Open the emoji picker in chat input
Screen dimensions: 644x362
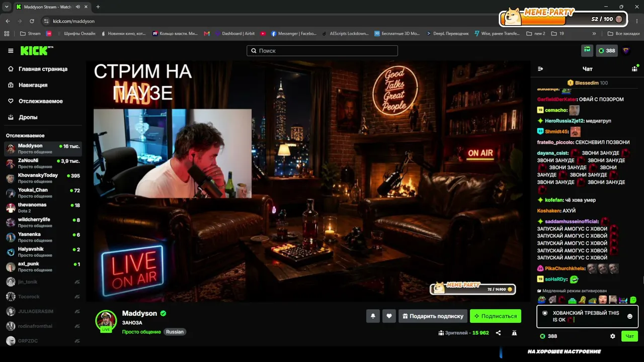click(x=630, y=316)
